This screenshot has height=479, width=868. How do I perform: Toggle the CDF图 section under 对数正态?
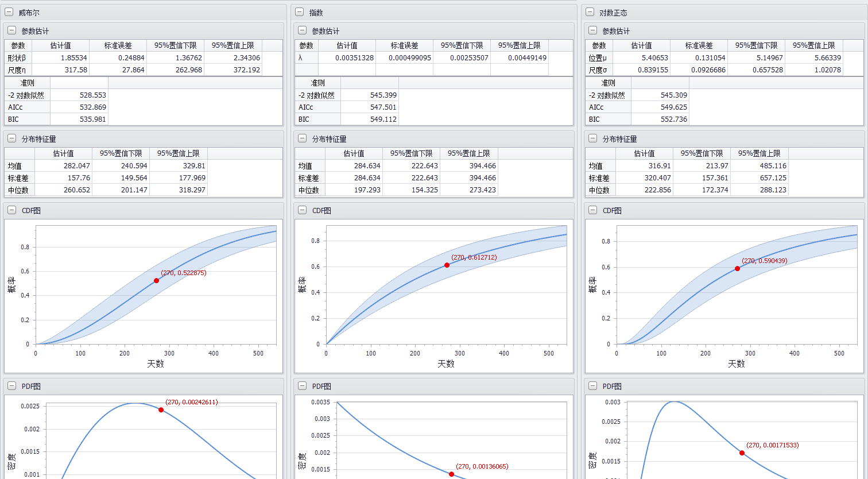coord(592,211)
